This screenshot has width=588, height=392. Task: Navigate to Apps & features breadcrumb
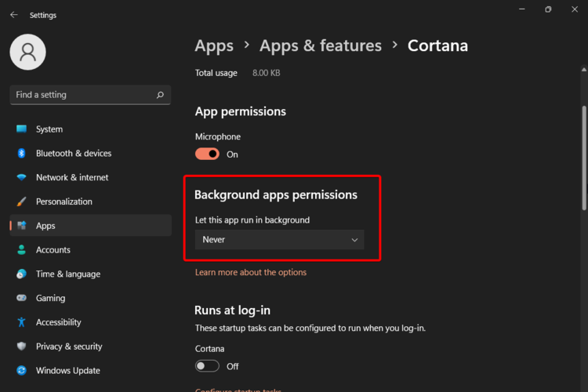tap(320, 45)
